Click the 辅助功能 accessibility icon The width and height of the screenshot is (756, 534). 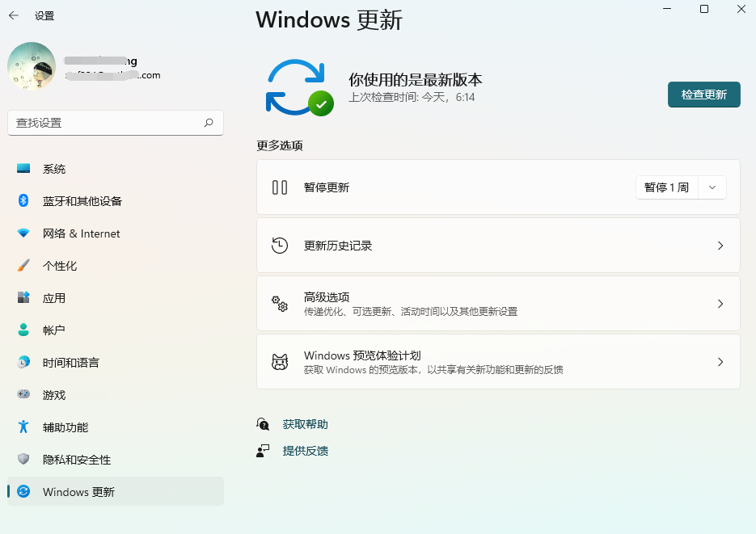click(23, 427)
